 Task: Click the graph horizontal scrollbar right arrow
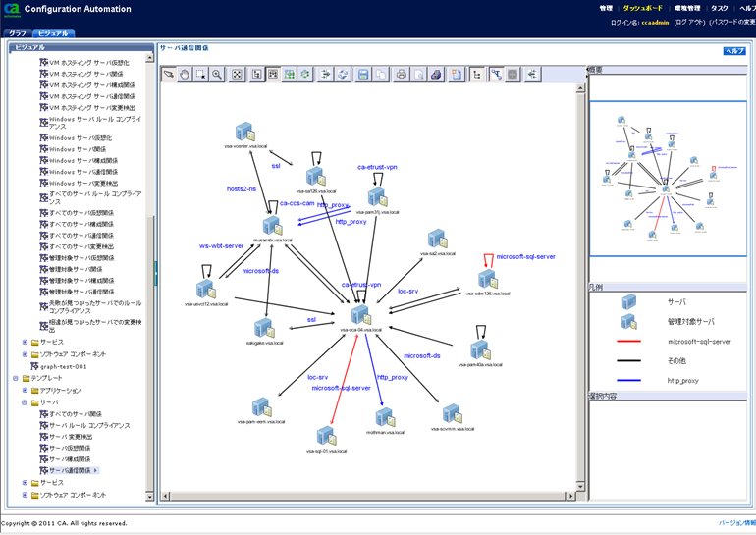(x=571, y=496)
